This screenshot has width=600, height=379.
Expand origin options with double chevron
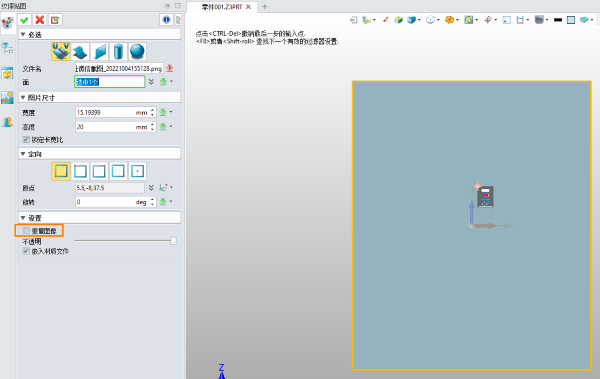[151, 188]
